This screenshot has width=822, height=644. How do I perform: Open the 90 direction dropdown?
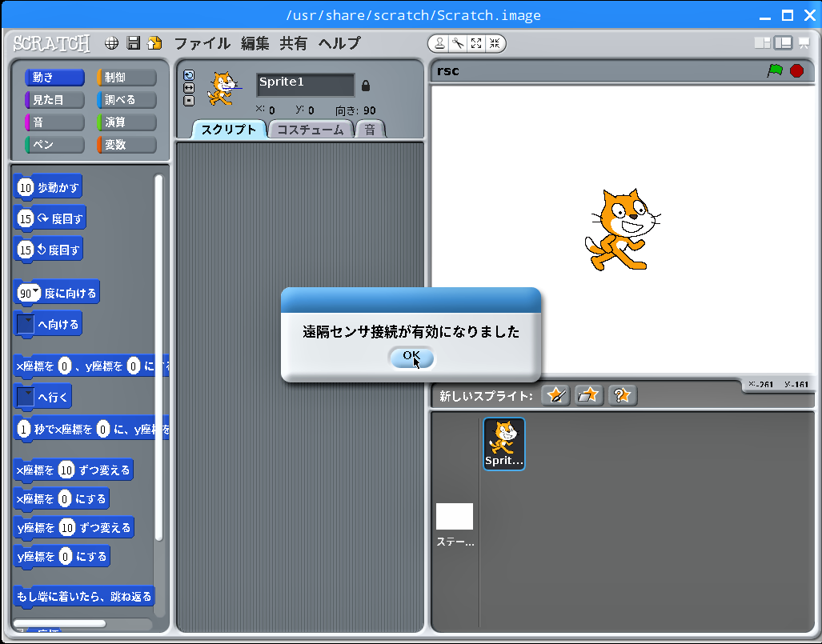coord(36,291)
